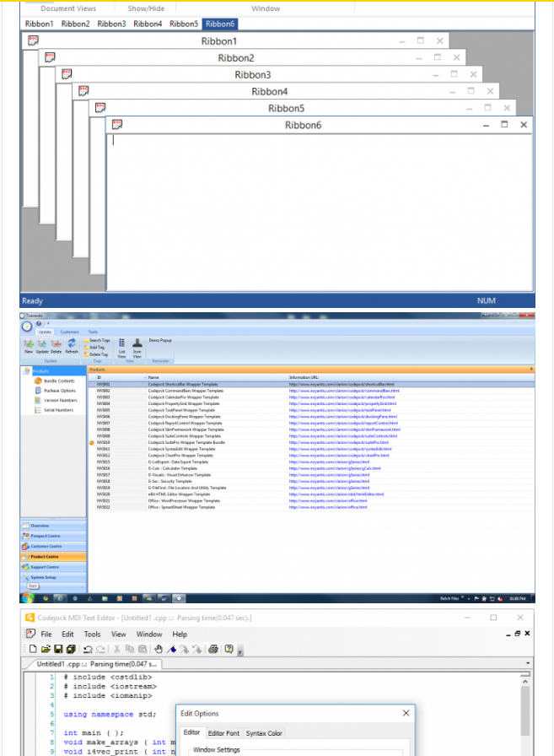Click the URL link in first product row
554x756 pixels.
342,384
